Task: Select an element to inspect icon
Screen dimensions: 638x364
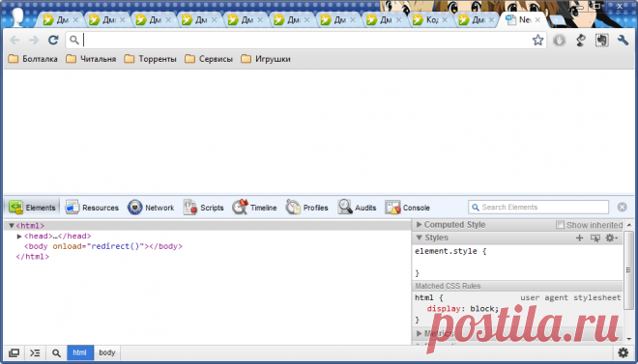Action: pyautogui.click(x=56, y=352)
